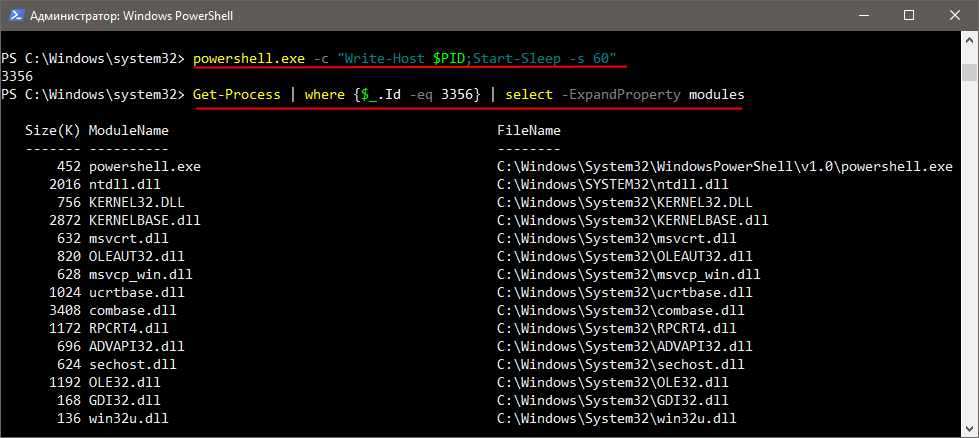Click the Get-Process command text
Viewport: 979px width, 438px height.
click(235, 94)
